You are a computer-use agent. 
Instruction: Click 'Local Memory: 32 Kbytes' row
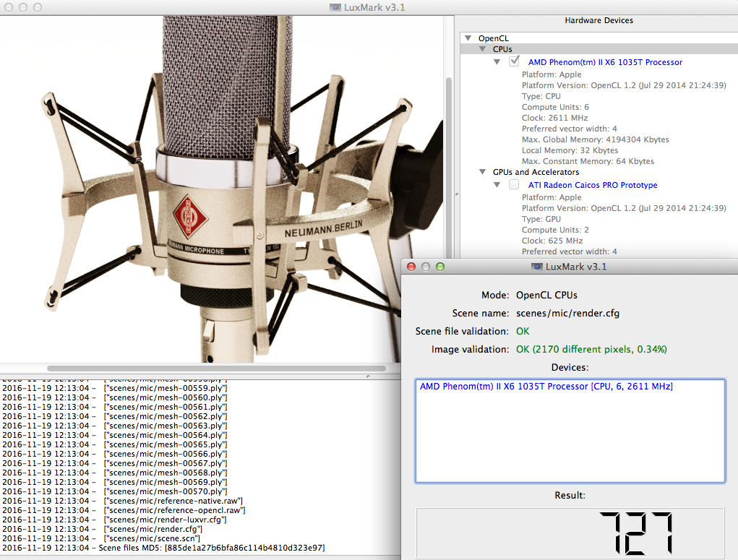pos(570,150)
